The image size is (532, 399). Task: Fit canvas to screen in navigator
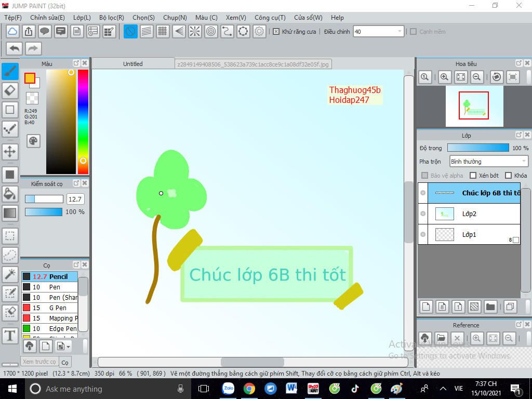[461, 77]
